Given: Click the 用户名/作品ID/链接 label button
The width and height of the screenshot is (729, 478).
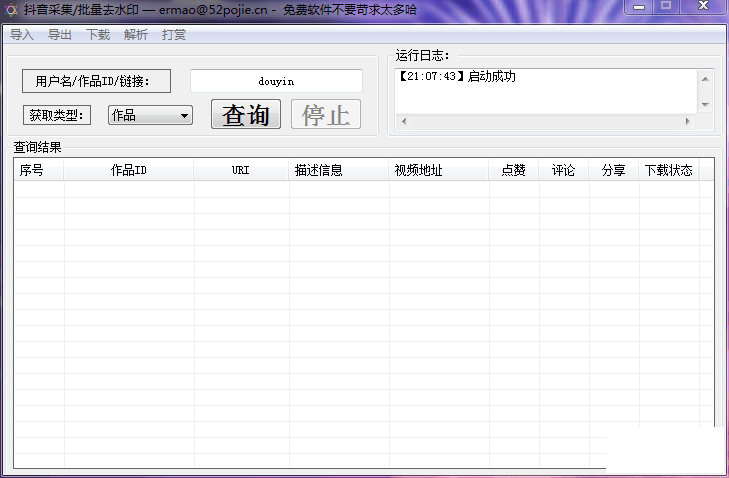Looking at the screenshot, I should pyautogui.click(x=96, y=81).
